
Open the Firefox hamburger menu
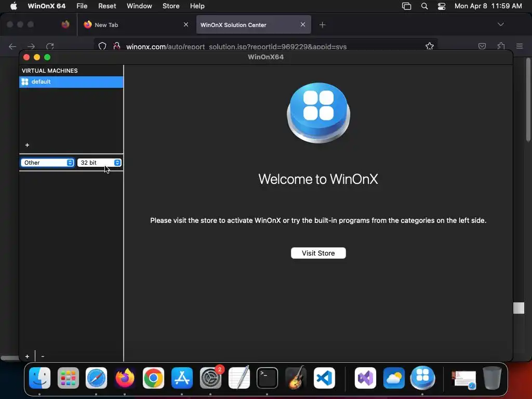tap(520, 46)
